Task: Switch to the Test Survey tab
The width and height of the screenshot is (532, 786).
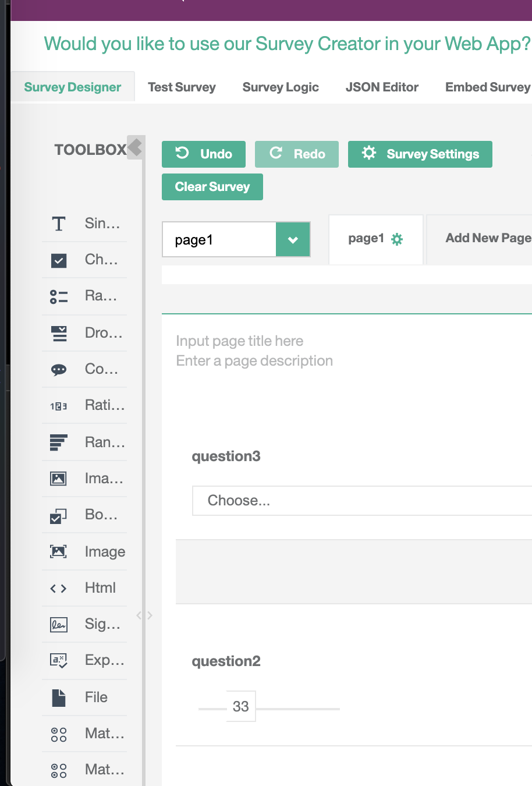Action: 182,87
